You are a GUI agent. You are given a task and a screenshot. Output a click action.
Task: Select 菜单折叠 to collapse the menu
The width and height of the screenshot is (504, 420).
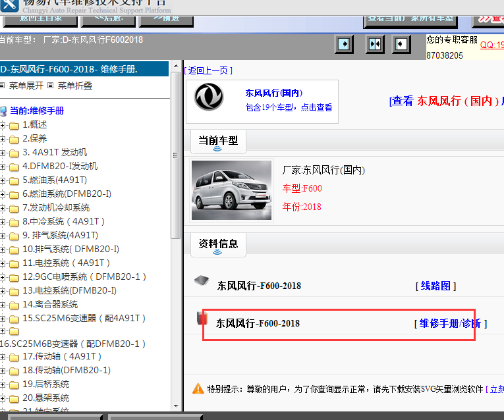75,86
